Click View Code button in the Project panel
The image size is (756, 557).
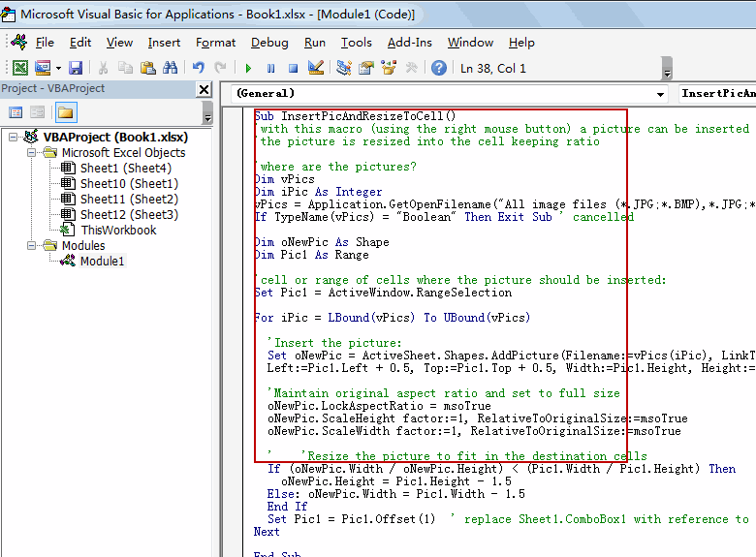(x=15, y=112)
